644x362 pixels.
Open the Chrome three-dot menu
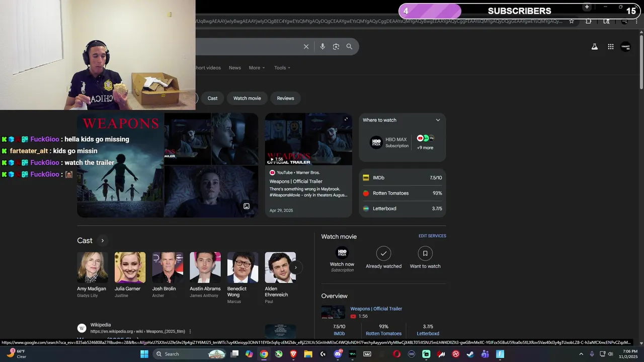[636, 21]
